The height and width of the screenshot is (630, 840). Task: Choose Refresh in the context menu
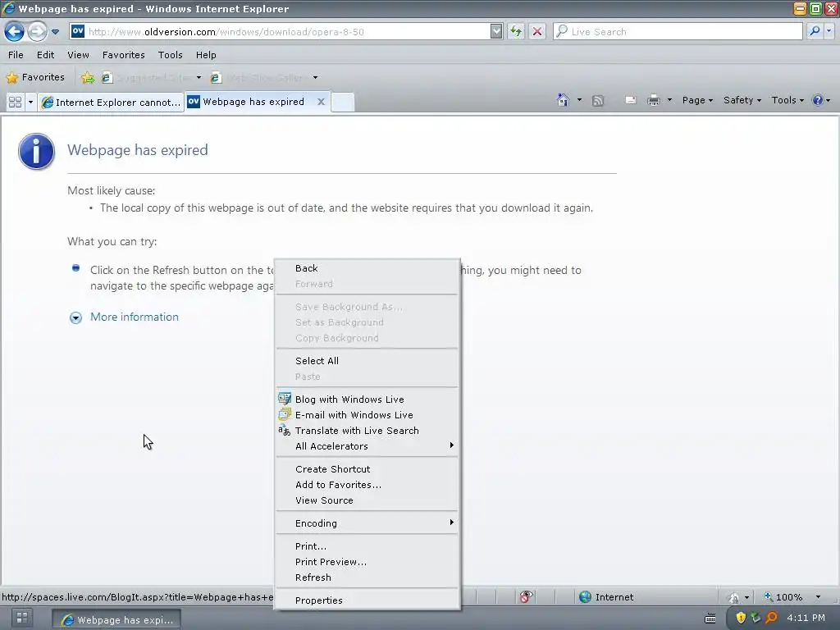(367, 577)
